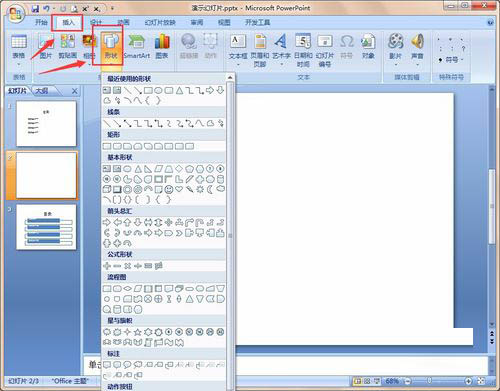Open the Office button menu

click(x=15, y=14)
